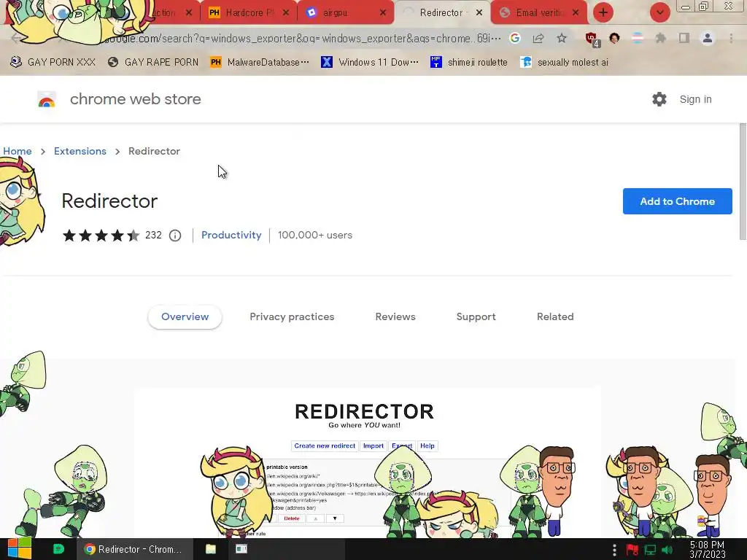This screenshot has height=560, width=747.
Task: Click the share page icon in address bar
Action: point(538,38)
